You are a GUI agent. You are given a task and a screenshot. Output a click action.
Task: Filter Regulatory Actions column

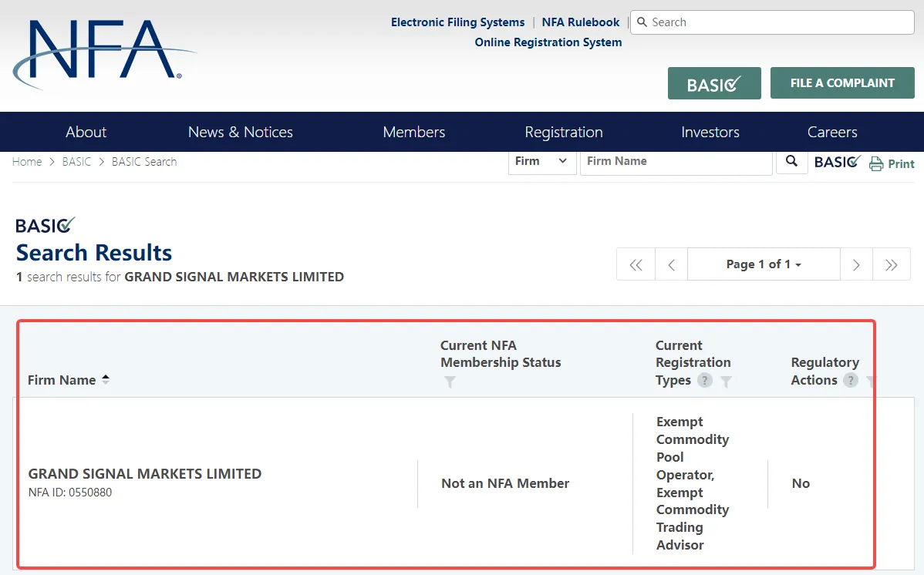[x=871, y=382]
